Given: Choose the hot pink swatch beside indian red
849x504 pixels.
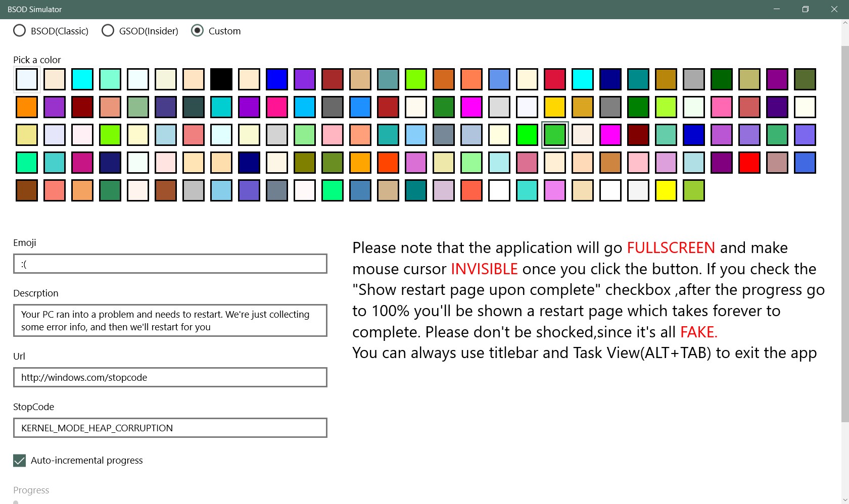Looking at the screenshot, I should (x=722, y=107).
